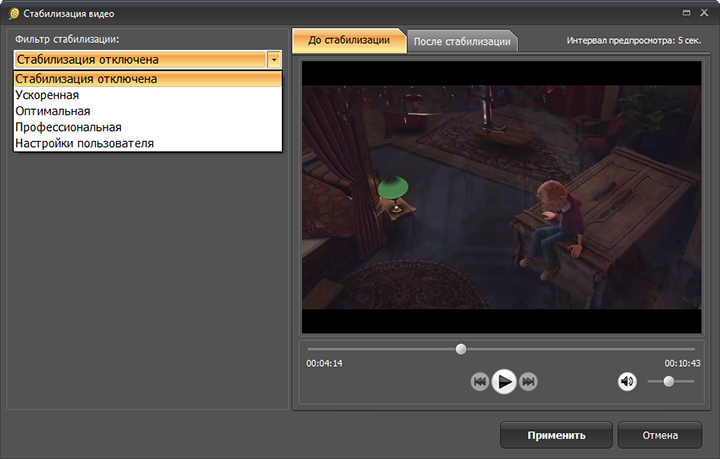Click the 'Фильтр стабилизации:' label
The width and height of the screenshot is (720, 459).
click(67, 39)
